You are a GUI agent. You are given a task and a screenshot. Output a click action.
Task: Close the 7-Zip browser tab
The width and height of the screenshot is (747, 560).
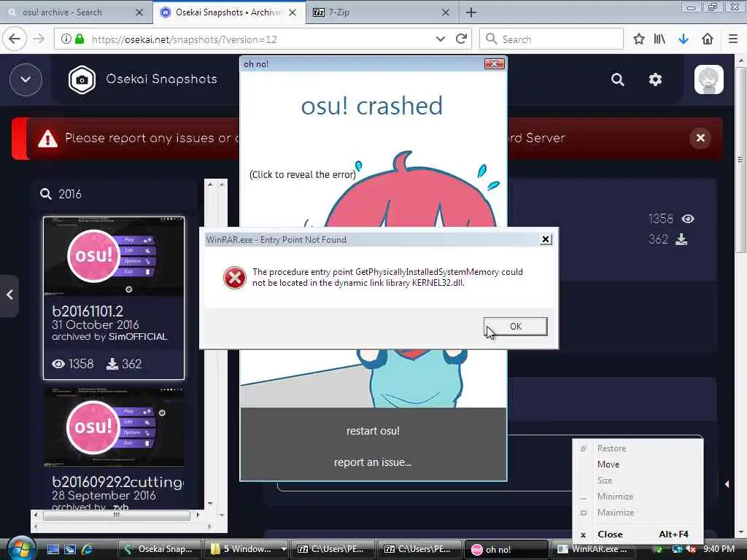coord(446,12)
